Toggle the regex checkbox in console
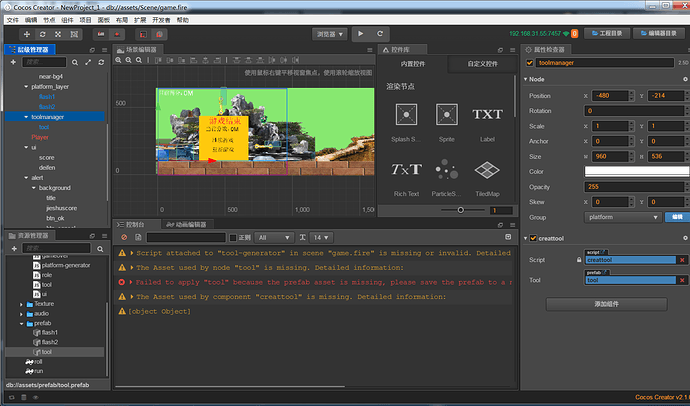690x406 pixels. pos(233,237)
